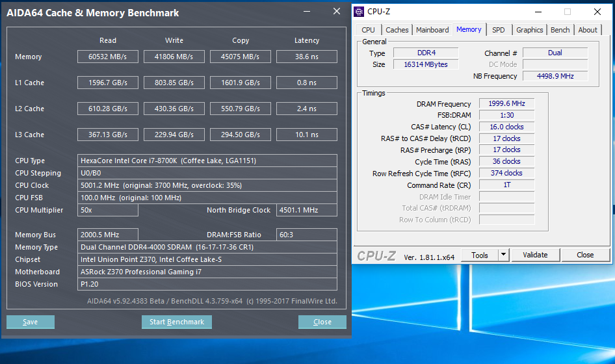Click the BIOS Version value P1.20
Viewport: 615px width, 364px height.
coord(207,284)
